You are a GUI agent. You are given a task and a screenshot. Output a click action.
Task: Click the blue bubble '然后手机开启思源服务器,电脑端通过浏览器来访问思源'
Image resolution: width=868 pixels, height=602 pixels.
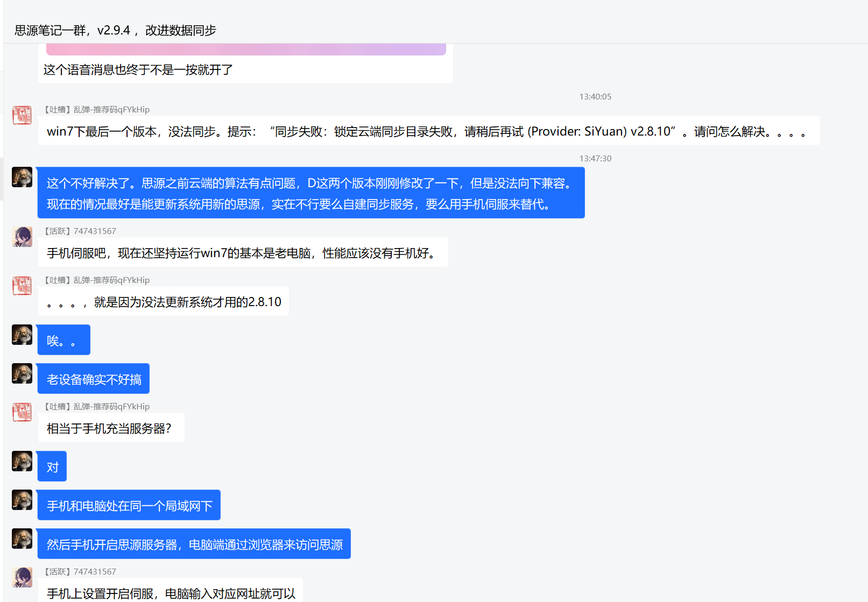[x=194, y=544]
